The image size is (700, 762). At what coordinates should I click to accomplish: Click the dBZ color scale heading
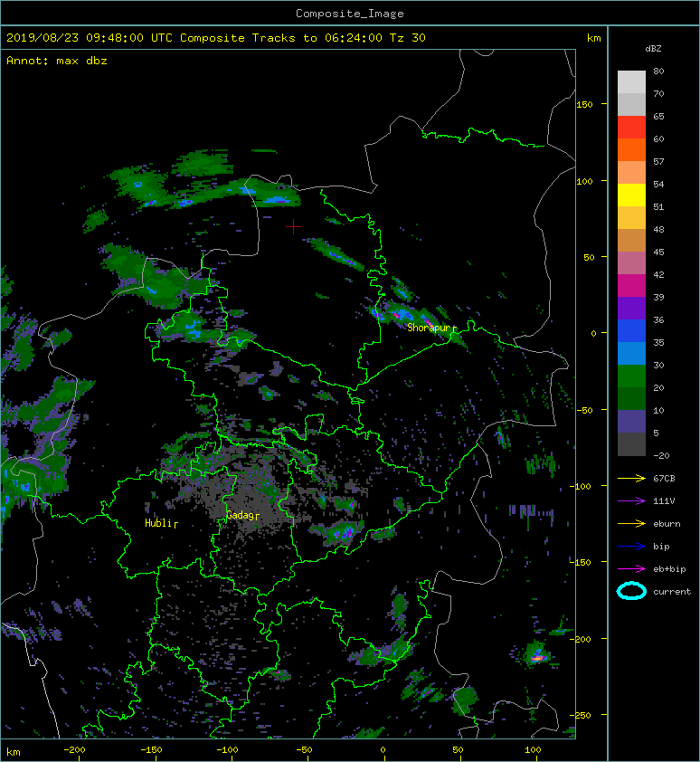(x=653, y=49)
